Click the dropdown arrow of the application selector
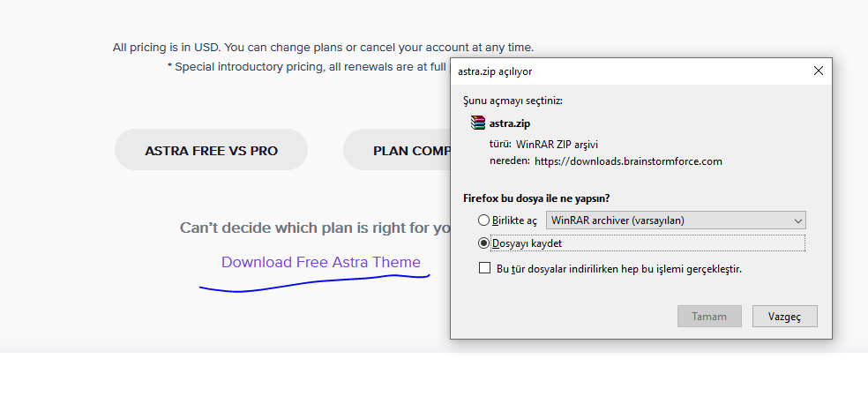The width and height of the screenshot is (868, 396). (797, 220)
